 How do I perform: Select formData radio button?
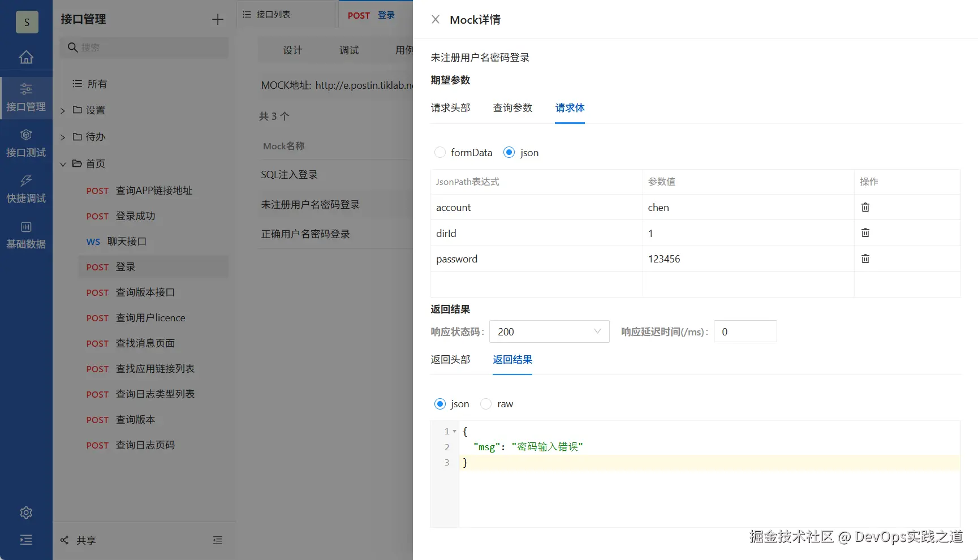(440, 152)
